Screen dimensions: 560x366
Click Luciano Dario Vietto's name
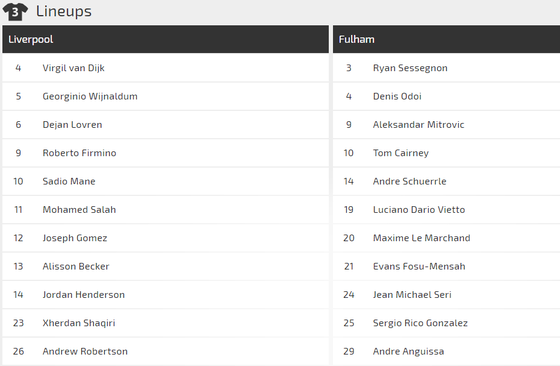419,210
